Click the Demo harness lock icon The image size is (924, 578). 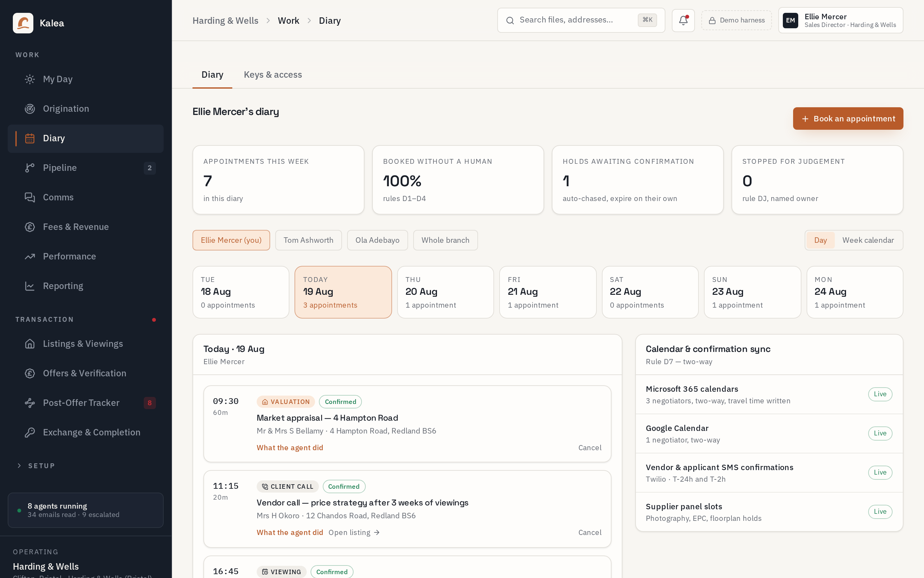[x=712, y=21]
